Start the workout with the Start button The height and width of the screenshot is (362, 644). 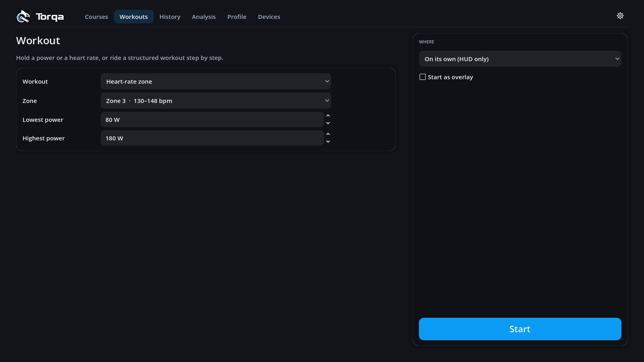point(520,329)
